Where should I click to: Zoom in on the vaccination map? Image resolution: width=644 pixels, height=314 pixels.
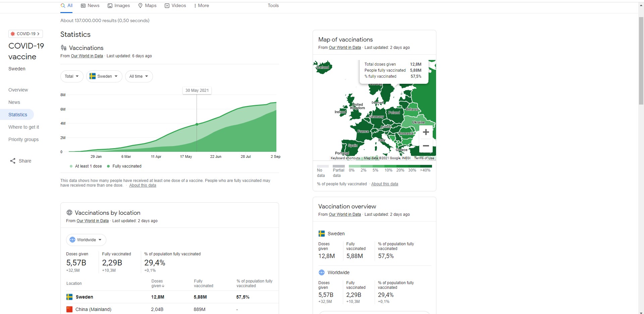tap(426, 132)
